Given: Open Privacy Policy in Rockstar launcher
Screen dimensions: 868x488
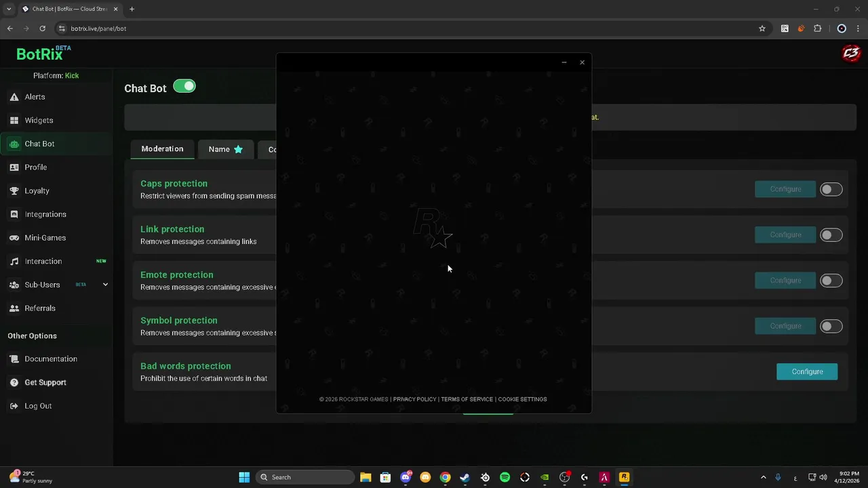Looking at the screenshot, I should click(414, 399).
